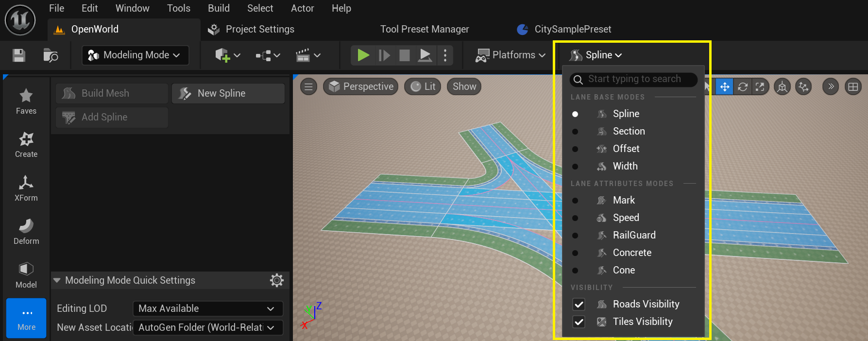This screenshot has height=341, width=868.
Task: Select the Section lane base mode
Action: pos(634,131)
